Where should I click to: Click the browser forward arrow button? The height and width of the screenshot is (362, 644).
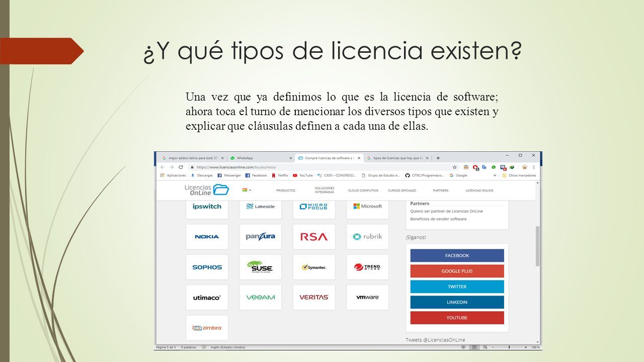click(172, 167)
